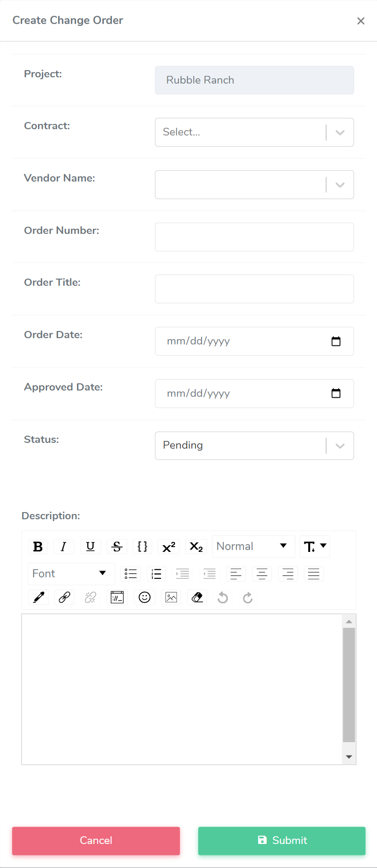Open the Order Date calendar picker

336,342
